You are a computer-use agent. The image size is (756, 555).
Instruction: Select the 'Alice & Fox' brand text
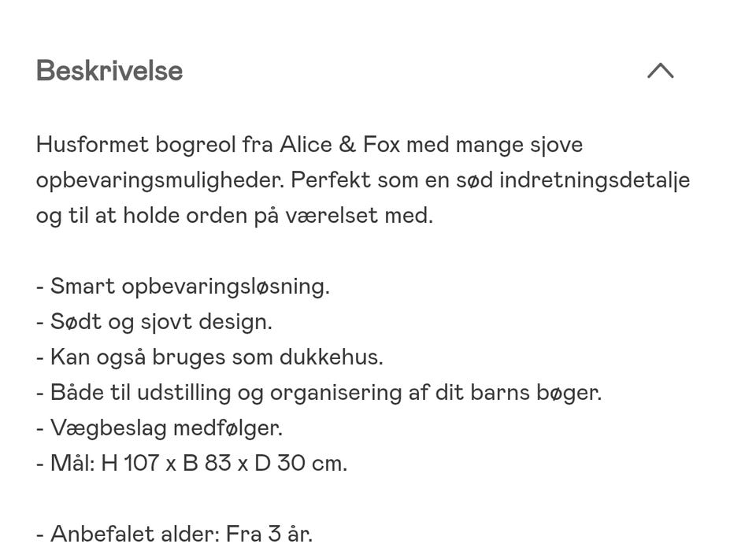pos(340,145)
